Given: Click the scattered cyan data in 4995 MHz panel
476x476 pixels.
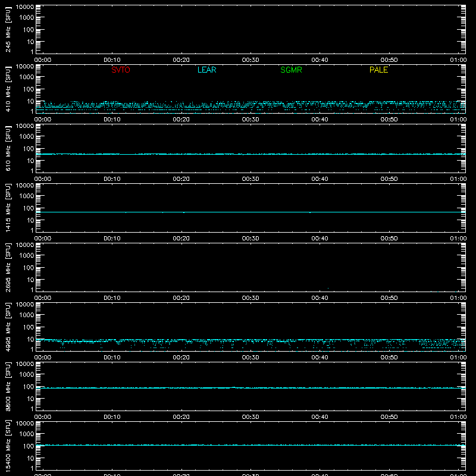Looking at the screenshot, I should [250, 345].
